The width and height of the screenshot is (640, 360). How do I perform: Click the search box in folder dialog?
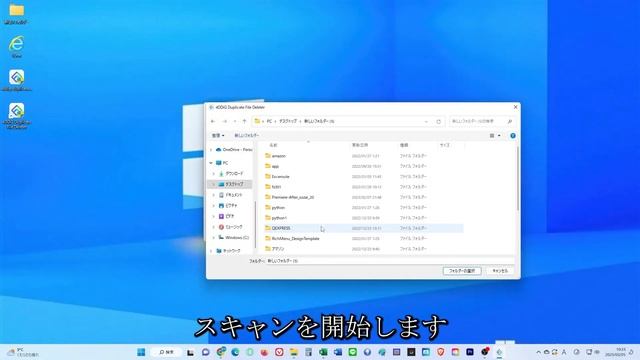coord(482,121)
